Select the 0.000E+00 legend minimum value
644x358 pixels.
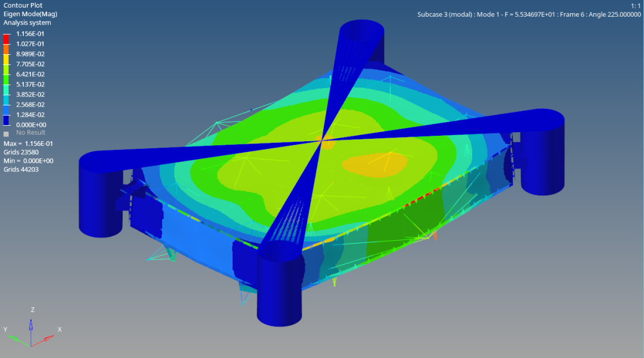(x=31, y=124)
